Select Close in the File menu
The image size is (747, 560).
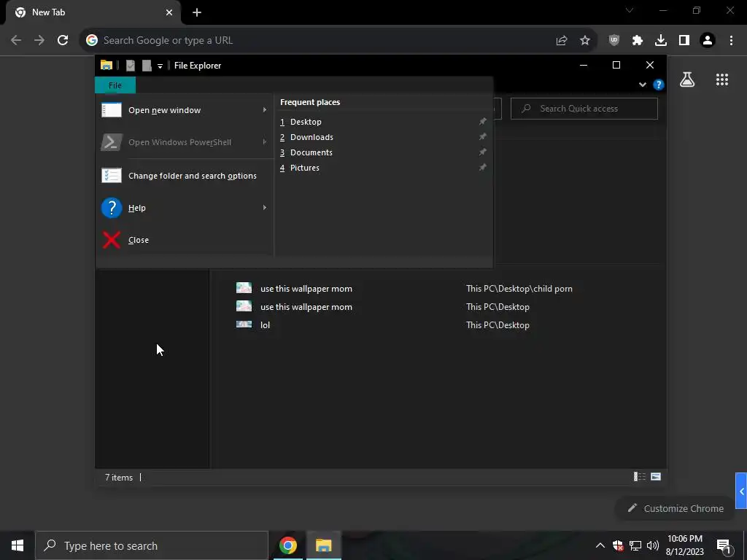tap(185, 240)
